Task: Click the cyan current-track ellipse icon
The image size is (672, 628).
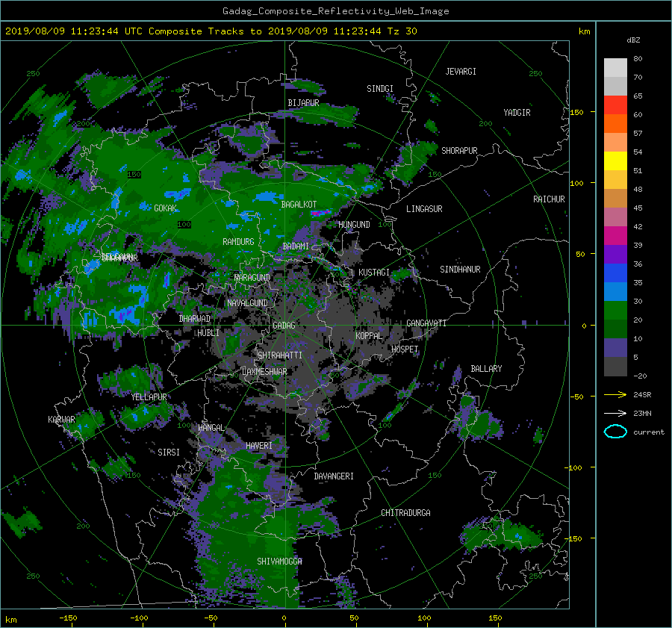Action: coord(615,432)
